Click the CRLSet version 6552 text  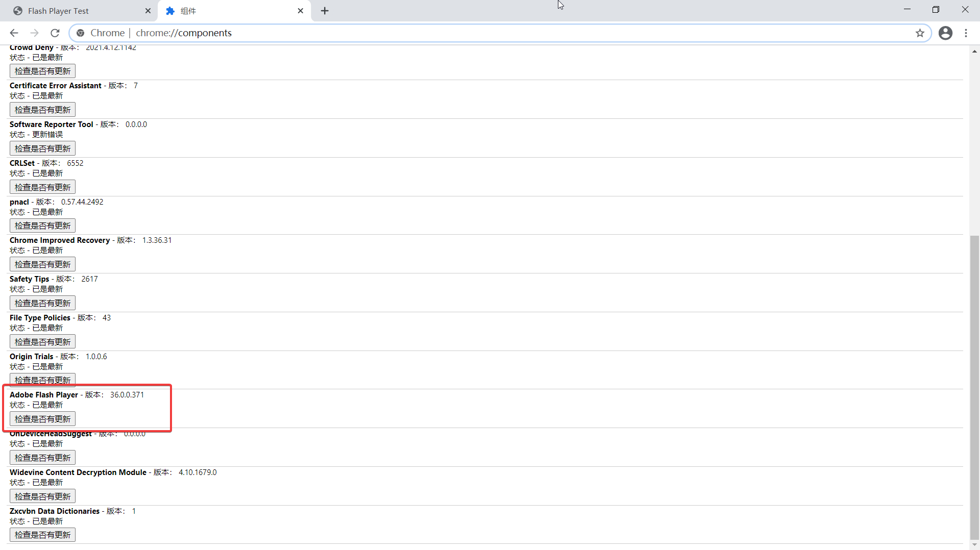[x=75, y=163]
